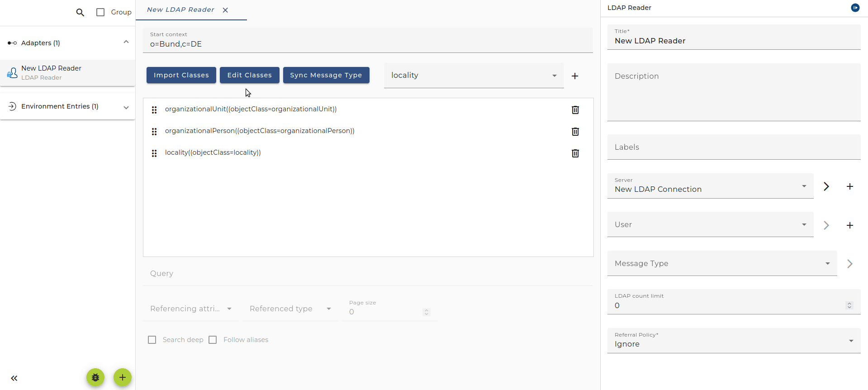Viewport: 868px width, 390px height.
Task: Click the green plus add button
Action: [123, 377]
